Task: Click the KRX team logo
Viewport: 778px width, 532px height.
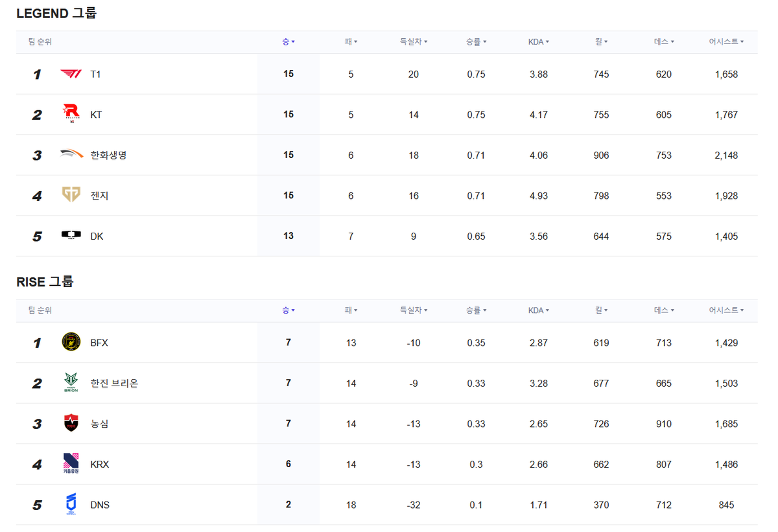Action: [x=71, y=464]
